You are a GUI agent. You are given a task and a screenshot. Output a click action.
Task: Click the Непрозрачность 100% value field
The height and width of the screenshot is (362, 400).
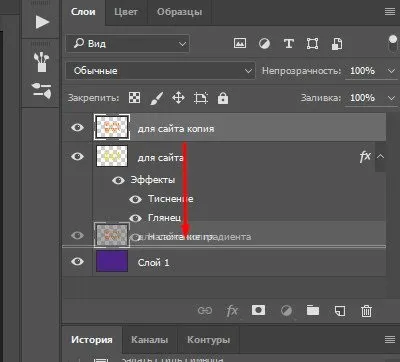(x=363, y=71)
